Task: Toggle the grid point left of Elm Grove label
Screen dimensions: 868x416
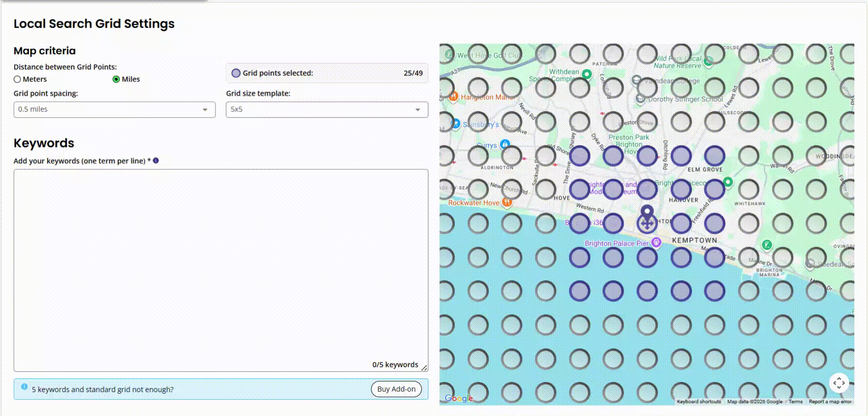Action: click(681, 156)
